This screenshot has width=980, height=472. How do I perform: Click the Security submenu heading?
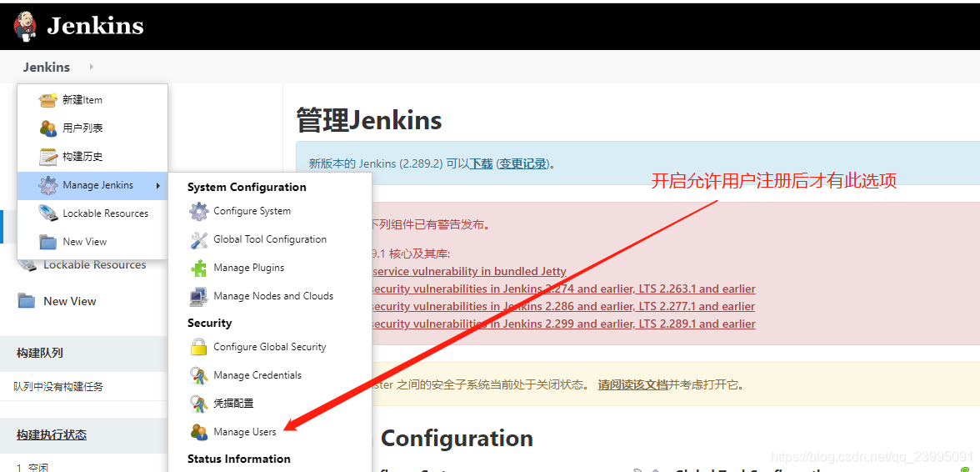(x=209, y=323)
